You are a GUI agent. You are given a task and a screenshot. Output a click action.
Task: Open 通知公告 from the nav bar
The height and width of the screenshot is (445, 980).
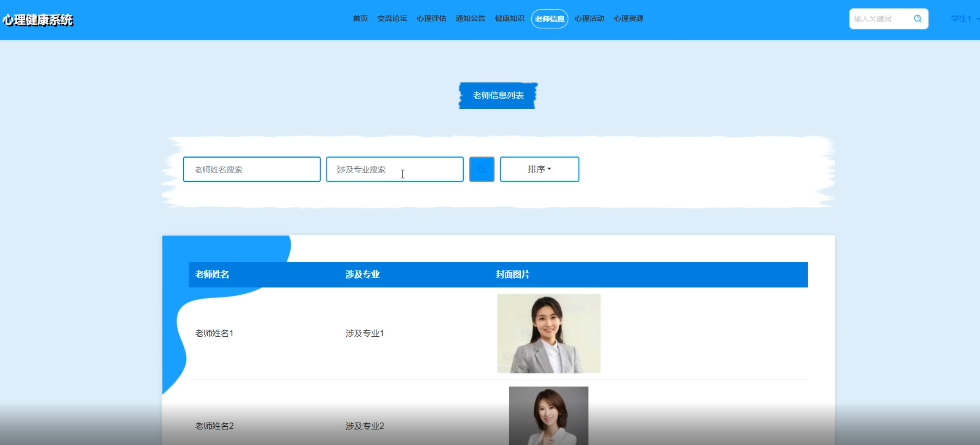point(470,19)
